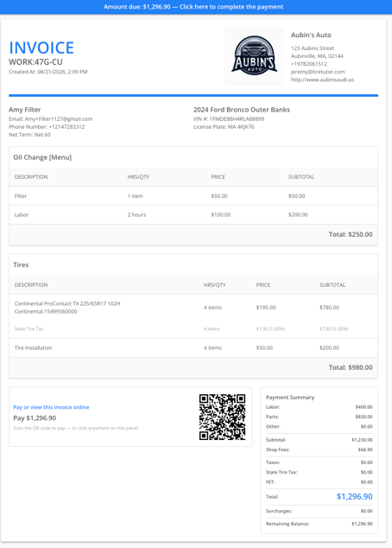Click the VIN number 1FMDE8BH4RLA88899

point(237,118)
